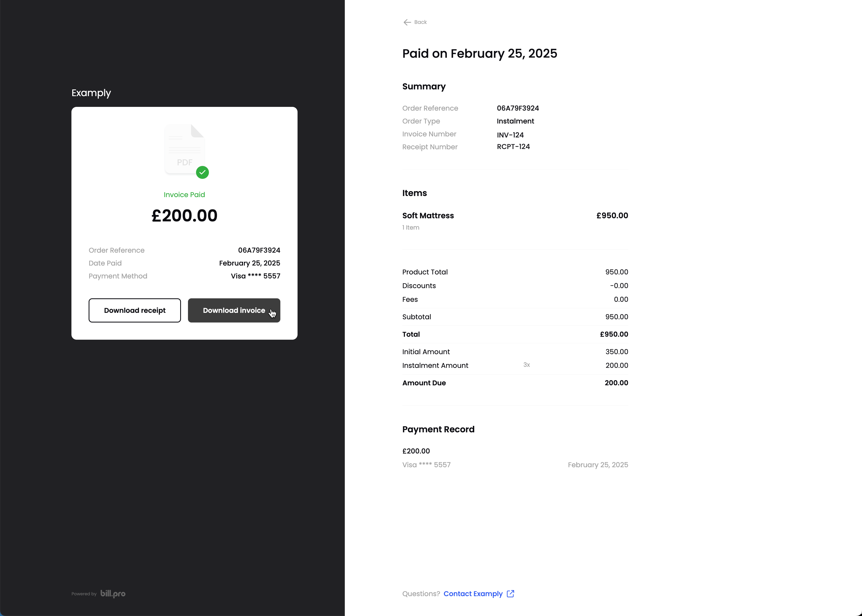Click the Soft Mattress item name
This screenshot has height=616, width=862.
pyautogui.click(x=428, y=215)
